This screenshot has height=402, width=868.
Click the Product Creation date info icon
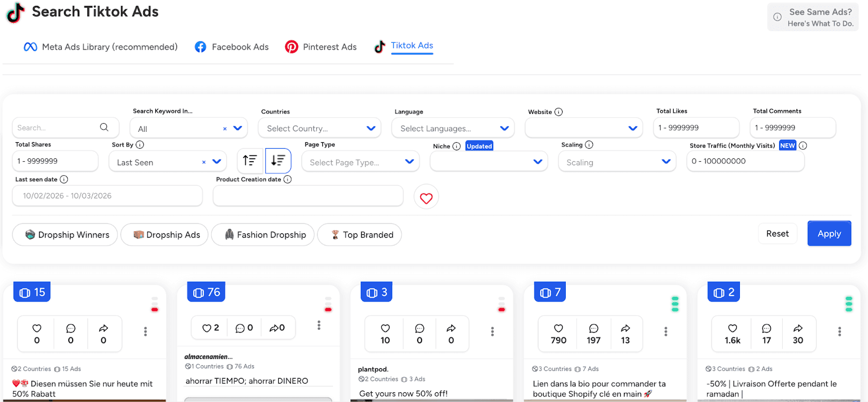[288, 180]
